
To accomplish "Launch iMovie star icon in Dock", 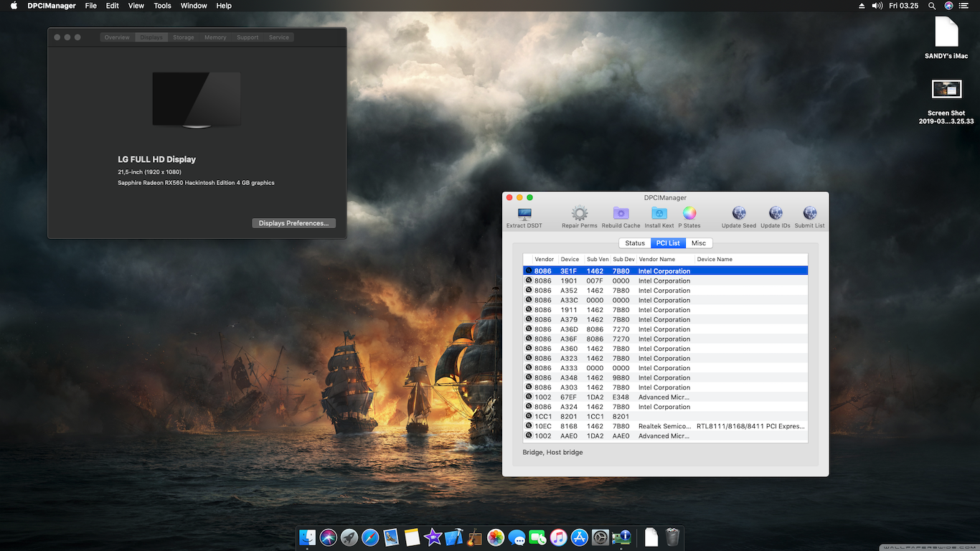I will (x=433, y=537).
